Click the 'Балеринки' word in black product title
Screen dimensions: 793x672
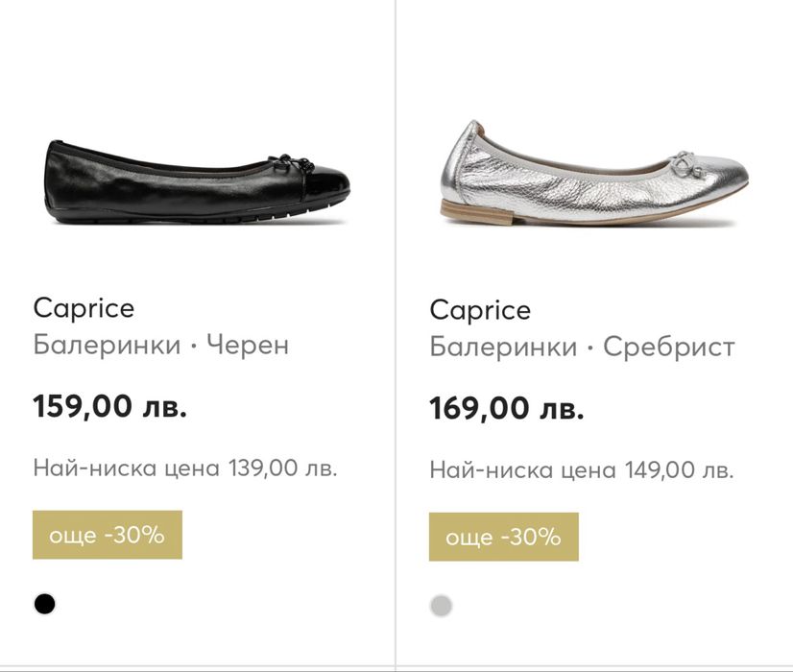107,345
